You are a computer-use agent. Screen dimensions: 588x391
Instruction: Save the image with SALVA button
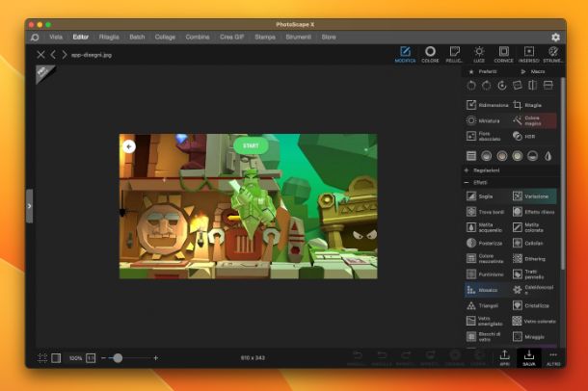pyautogui.click(x=529, y=358)
